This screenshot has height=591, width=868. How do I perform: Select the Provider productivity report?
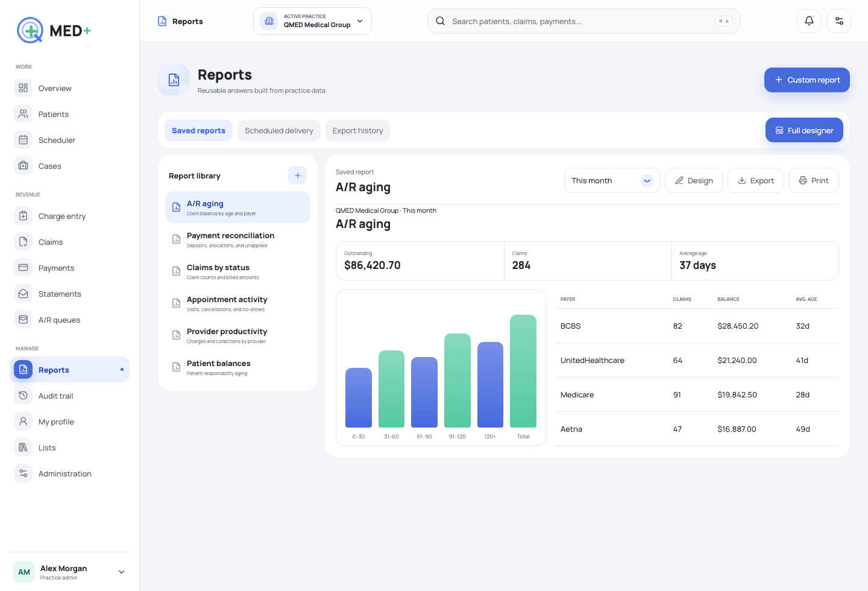237,335
